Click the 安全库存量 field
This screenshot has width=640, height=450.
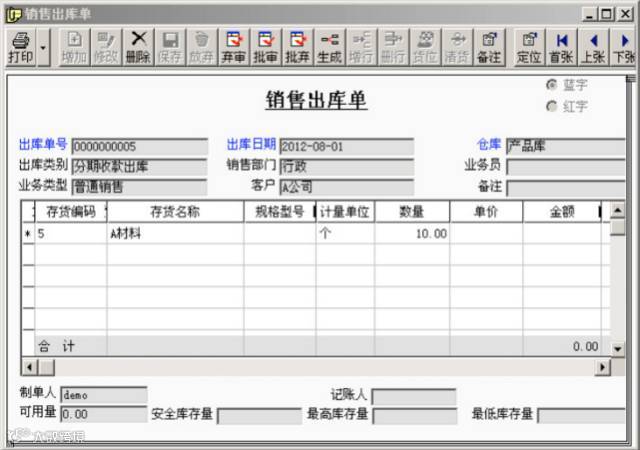point(259,416)
